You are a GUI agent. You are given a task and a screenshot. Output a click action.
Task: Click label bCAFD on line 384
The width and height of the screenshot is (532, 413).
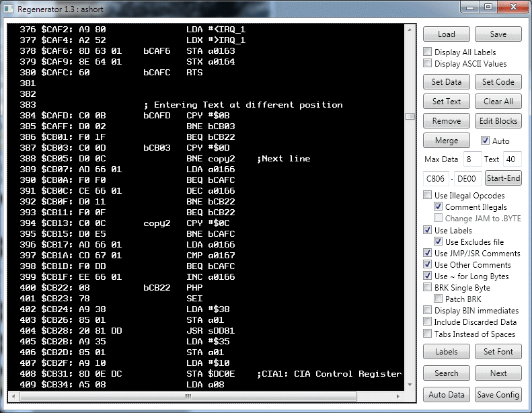point(157,116)
